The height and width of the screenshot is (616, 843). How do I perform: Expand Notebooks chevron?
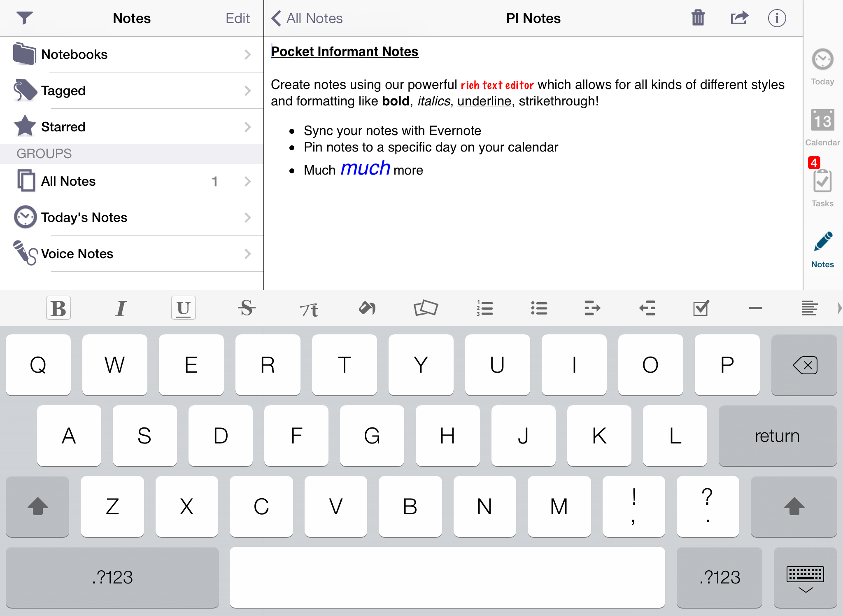tap(247, 54)
